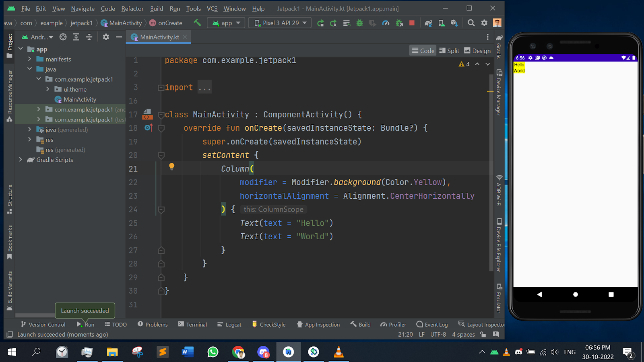Click the Make Project hammer icon
644x362 pixels.
[x=197, y=23]
